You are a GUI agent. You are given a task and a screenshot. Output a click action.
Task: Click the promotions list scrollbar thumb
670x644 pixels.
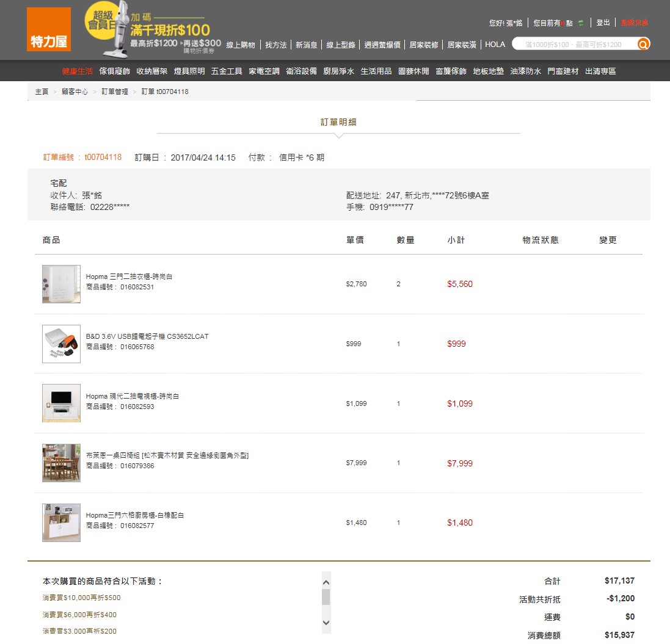click(x=326, y=597)
